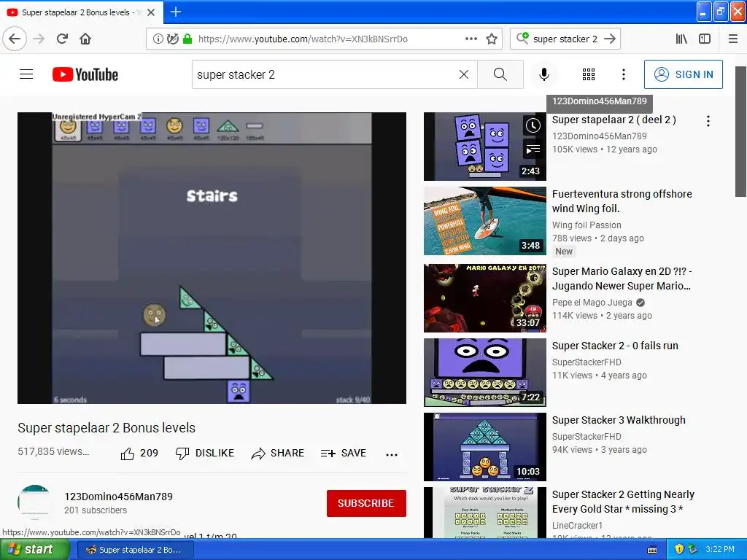Screen dimensions: 747x560
Task: Click the page vertical scrollbar thumb
Action: pyautogui.click(x=740, y=131)
